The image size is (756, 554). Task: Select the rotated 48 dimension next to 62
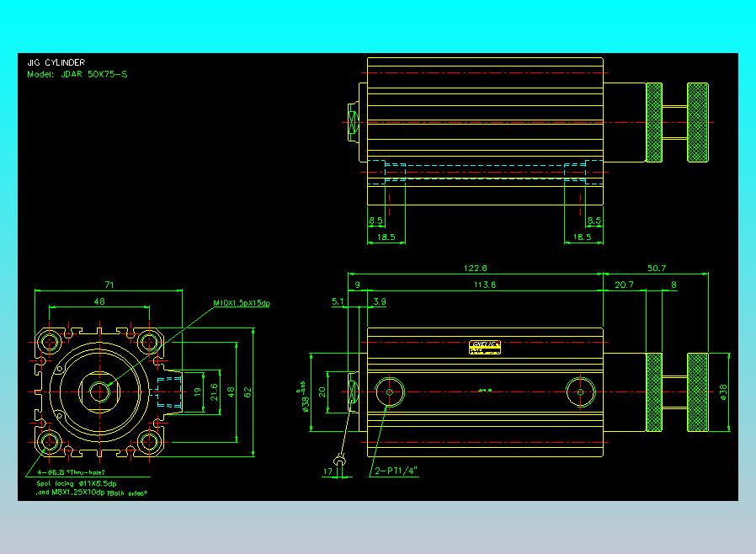click(231, 392)
